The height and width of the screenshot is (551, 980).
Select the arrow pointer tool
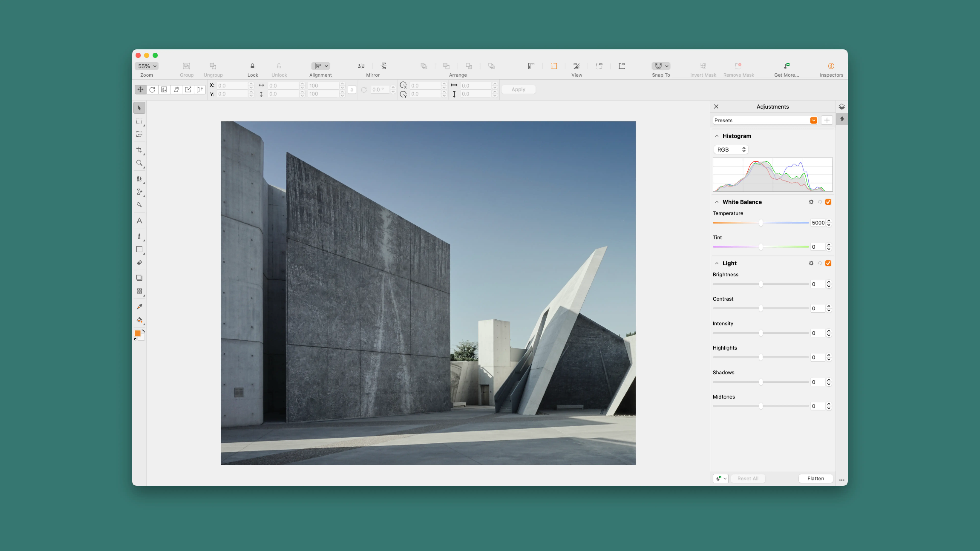coord(139,108)
